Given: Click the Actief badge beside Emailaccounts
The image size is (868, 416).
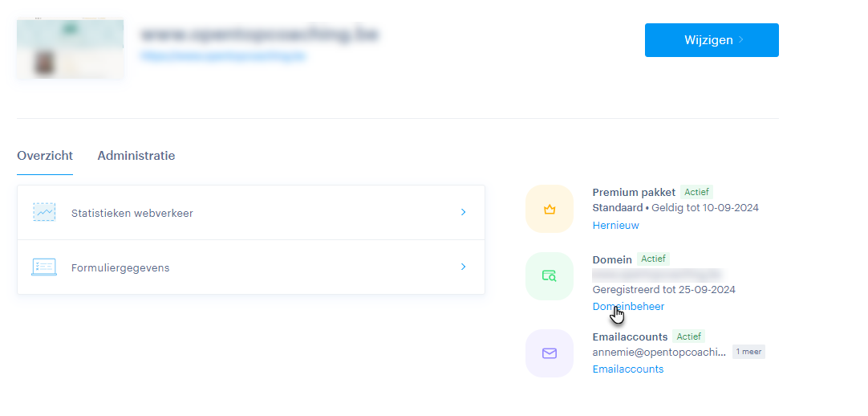Looking at the screenshot, I should pos(688,336).
